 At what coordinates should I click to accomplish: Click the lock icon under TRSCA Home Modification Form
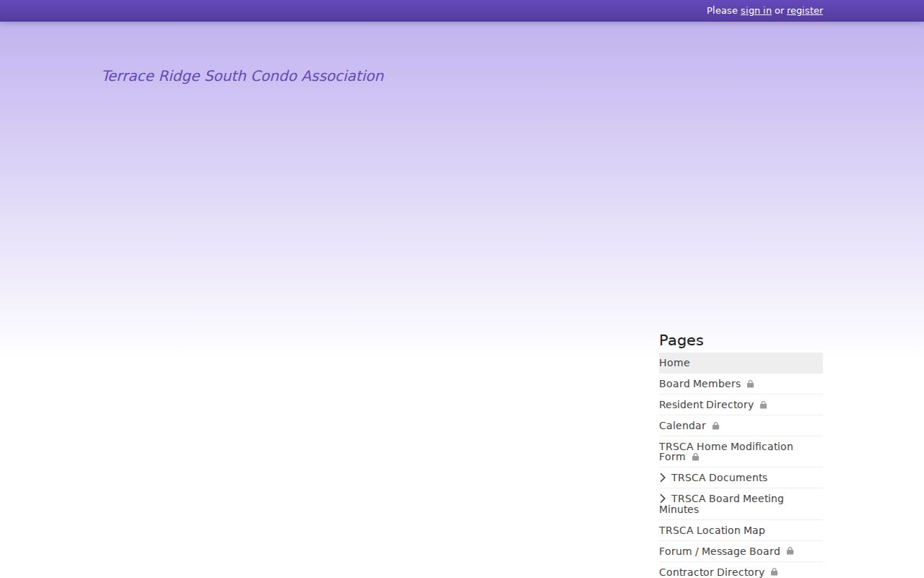[695, 457]
